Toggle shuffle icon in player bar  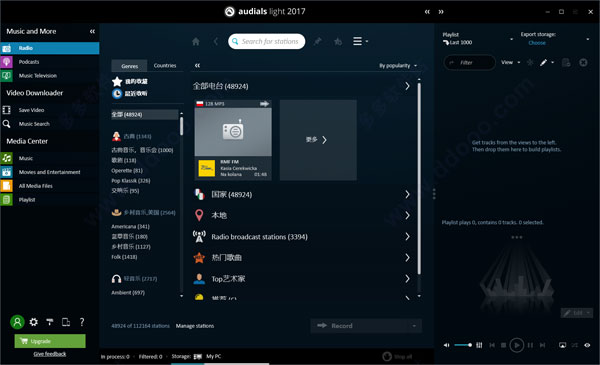575,345
